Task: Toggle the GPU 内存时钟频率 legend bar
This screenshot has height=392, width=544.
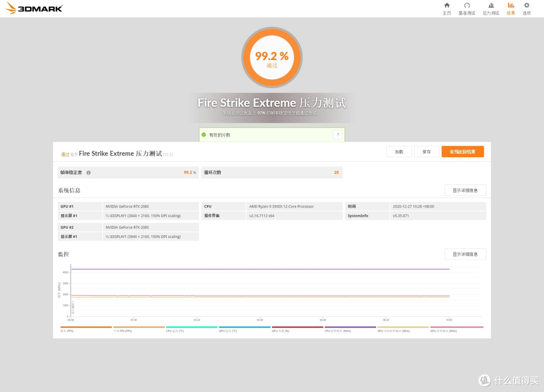Action: [403, 327]
